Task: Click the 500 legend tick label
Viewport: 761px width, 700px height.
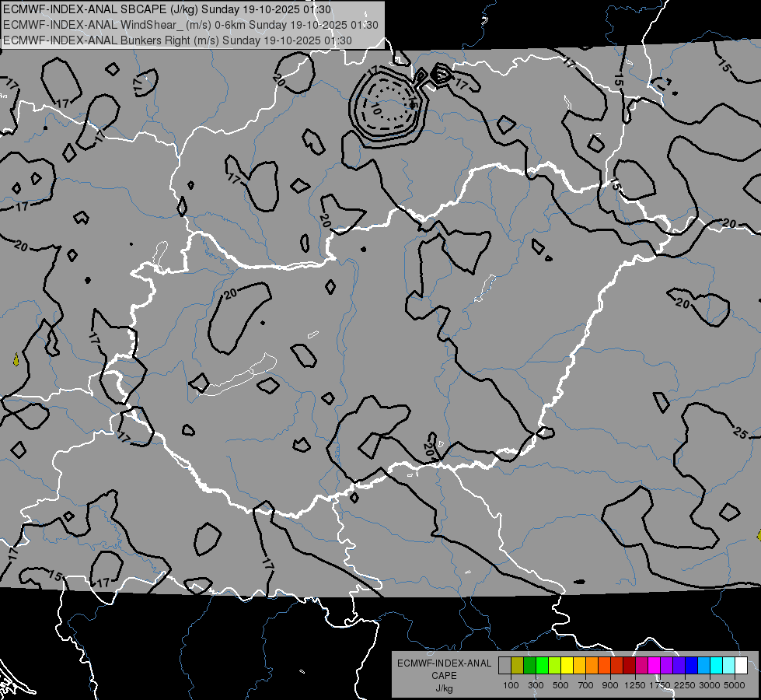Action: pyautogui.click(x=560, y=685)
